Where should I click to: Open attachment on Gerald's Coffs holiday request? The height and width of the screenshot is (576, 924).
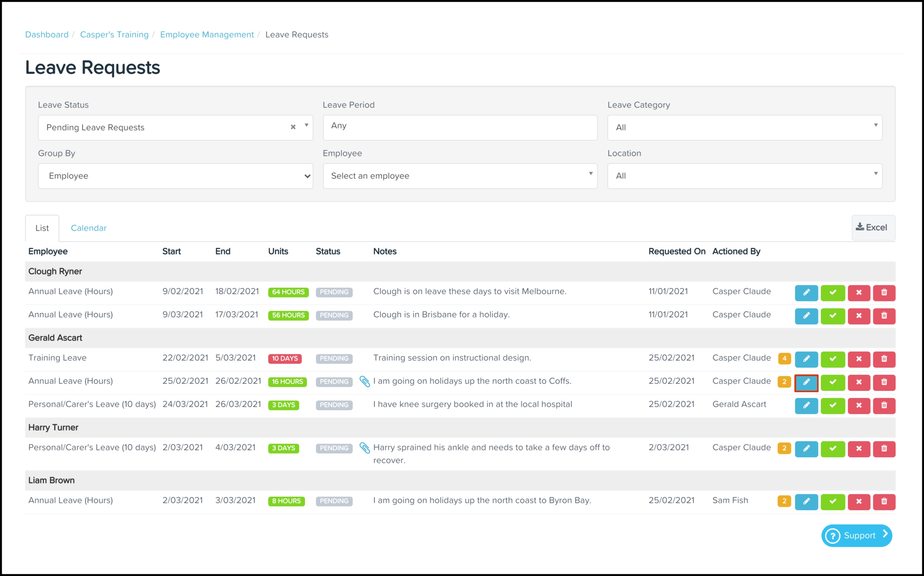tap(364, 381)
